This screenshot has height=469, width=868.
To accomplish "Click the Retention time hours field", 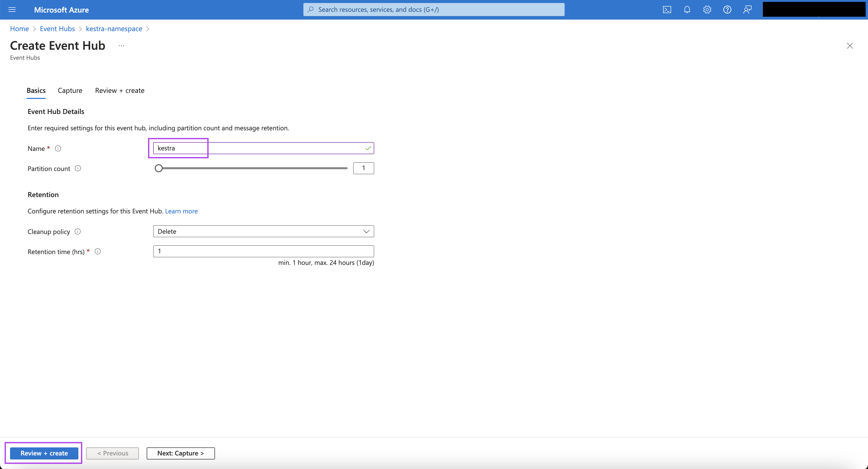I will (x=263, y=251).
